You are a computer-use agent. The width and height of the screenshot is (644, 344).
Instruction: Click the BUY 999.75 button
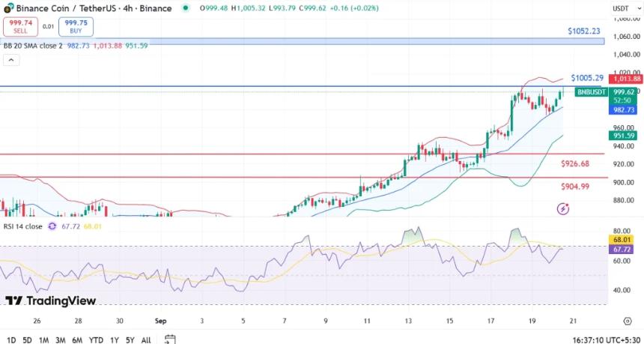click(76, 27)
